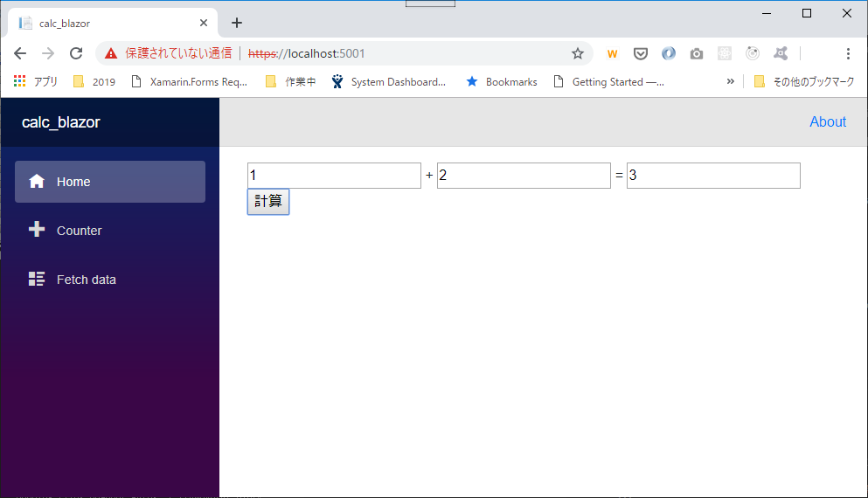Screen dimensions: 868x498
Task: Navigate to Home in sidebar
Action: [x=110, y=182]
